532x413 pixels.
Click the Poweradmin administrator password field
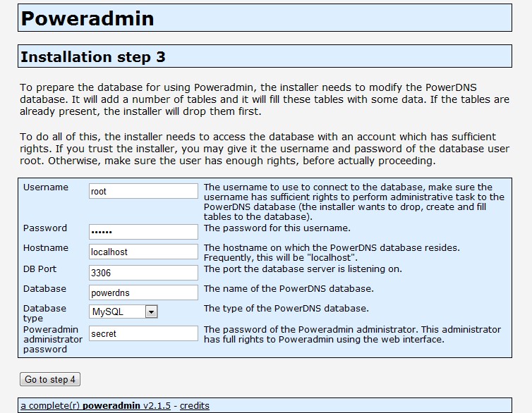pyautogui.click(x=143, y=333)
